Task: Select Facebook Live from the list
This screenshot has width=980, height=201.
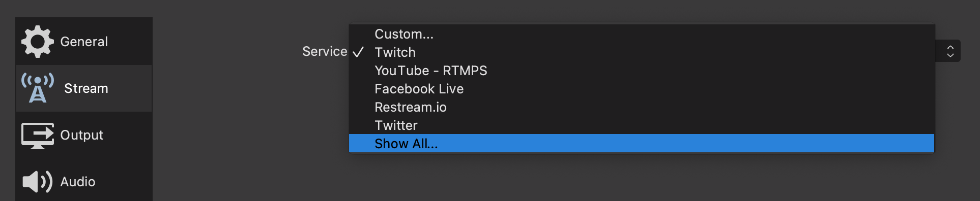Action: pyautogui.click(x=642, y=89)
